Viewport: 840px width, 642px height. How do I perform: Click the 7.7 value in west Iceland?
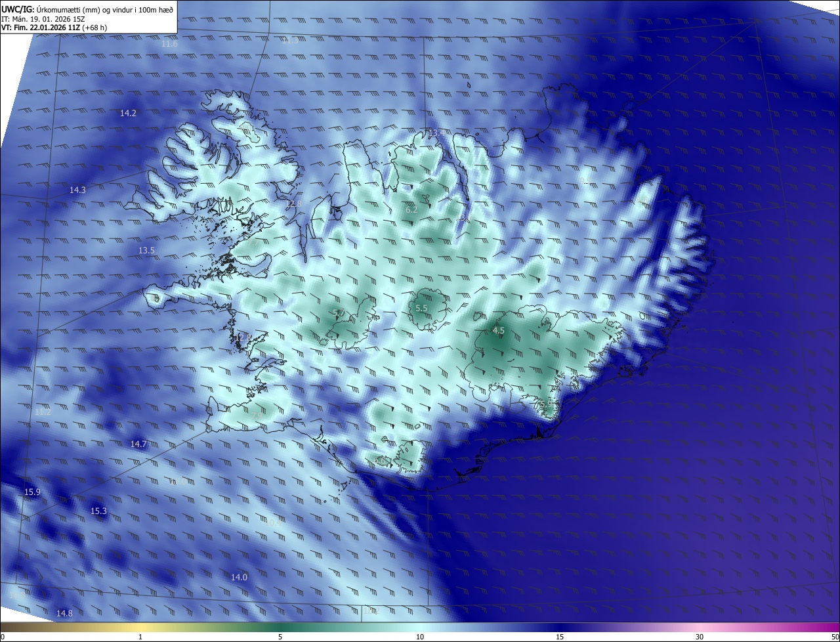[253, 241]
